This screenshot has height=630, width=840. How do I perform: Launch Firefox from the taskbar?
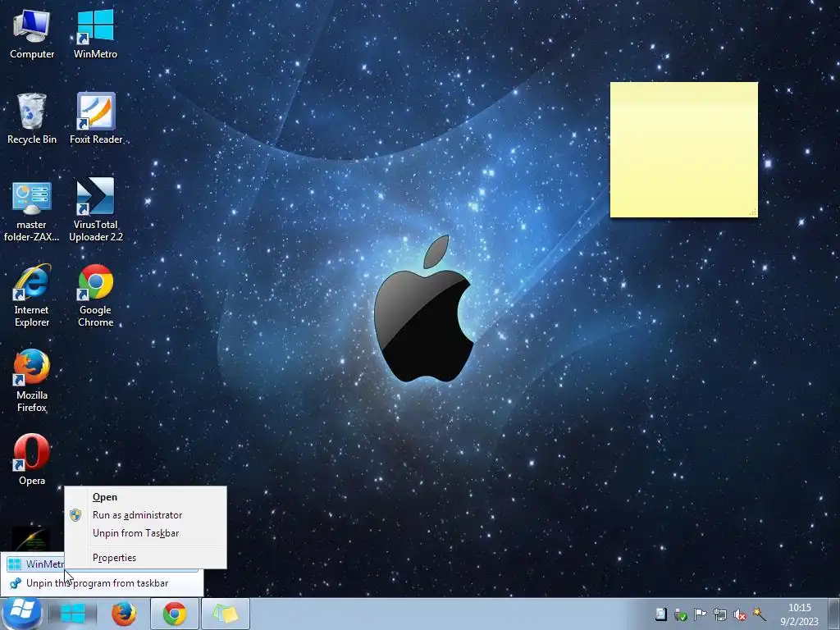[x=124, y=614]
